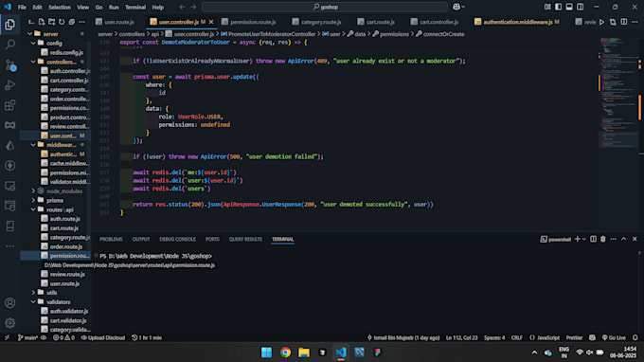644x362 pixels.
Task: Open notifications bell in status bar
Action: pyautogui.click(x=635, y=337)
